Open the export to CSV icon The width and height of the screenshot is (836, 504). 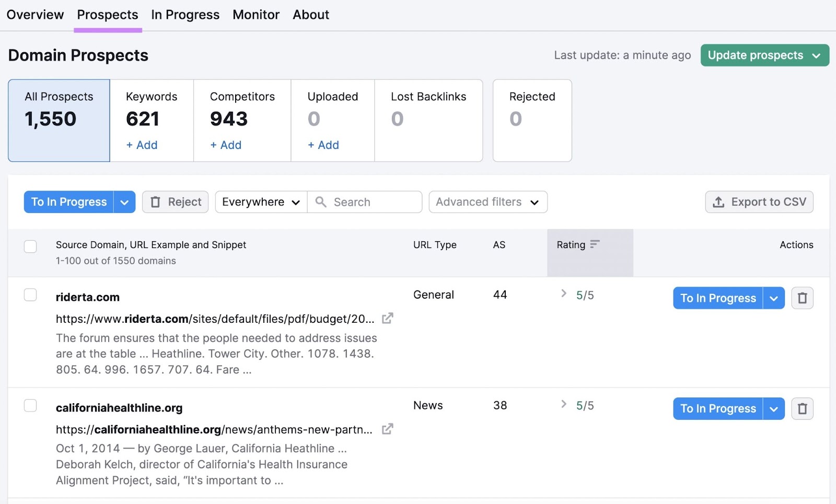tap(718, 202)
